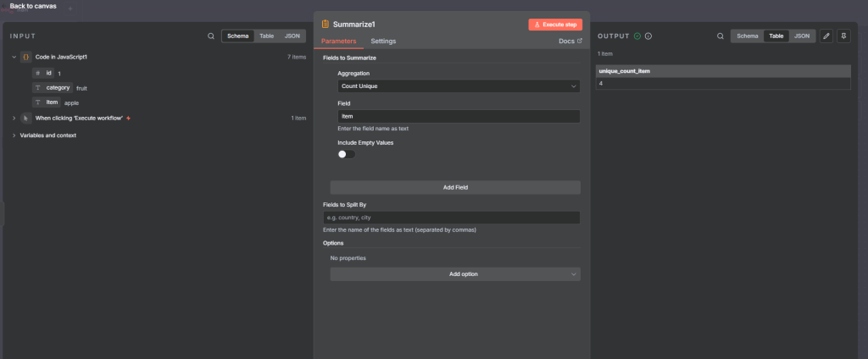868x359 pixels.
Task: Click the green success checkmark beside OUTPUT
Action: (637, 36)
